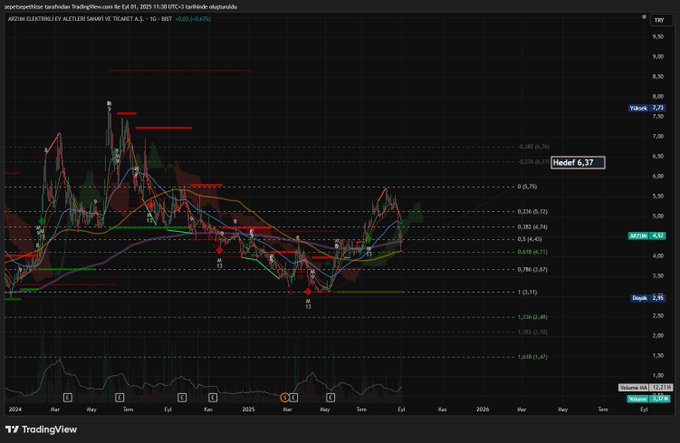
Task: Click the 9,50 price axis label
Action: pos(658,36)
